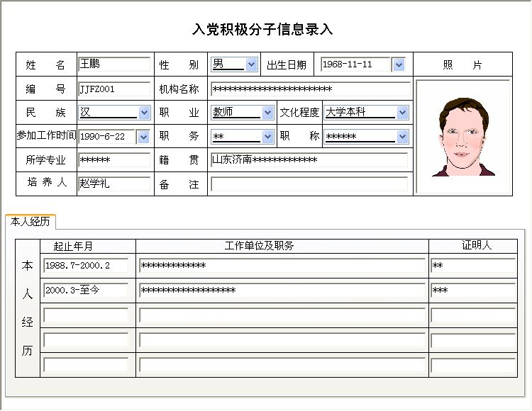Viewport: 532px width, 411px height.
Task: Expand the 职业 dropdown showing 教师
Action: [267, 113]
